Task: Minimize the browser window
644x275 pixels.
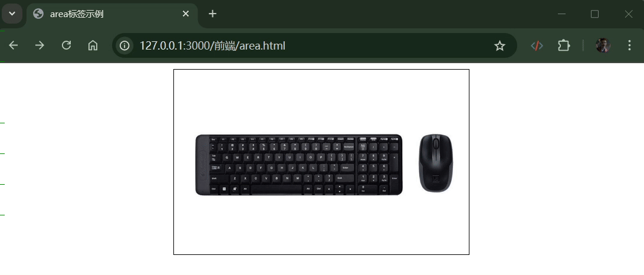Action: tap(561, 14)
